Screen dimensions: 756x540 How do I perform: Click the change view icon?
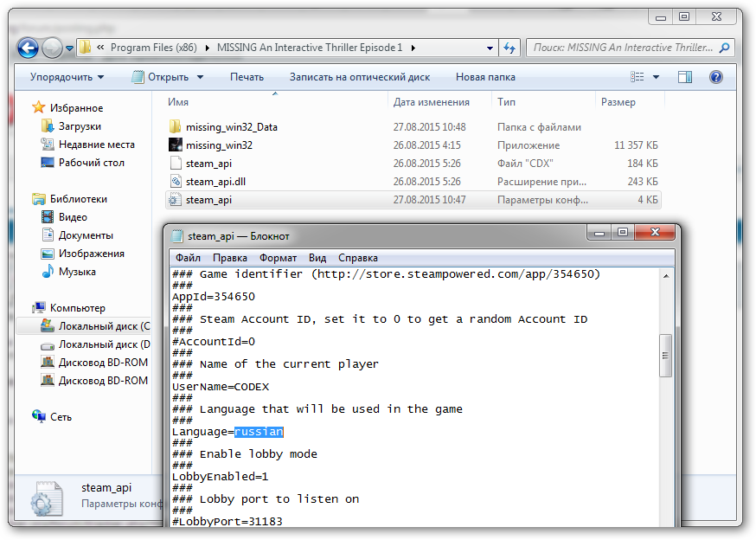[x=637, y=77]
